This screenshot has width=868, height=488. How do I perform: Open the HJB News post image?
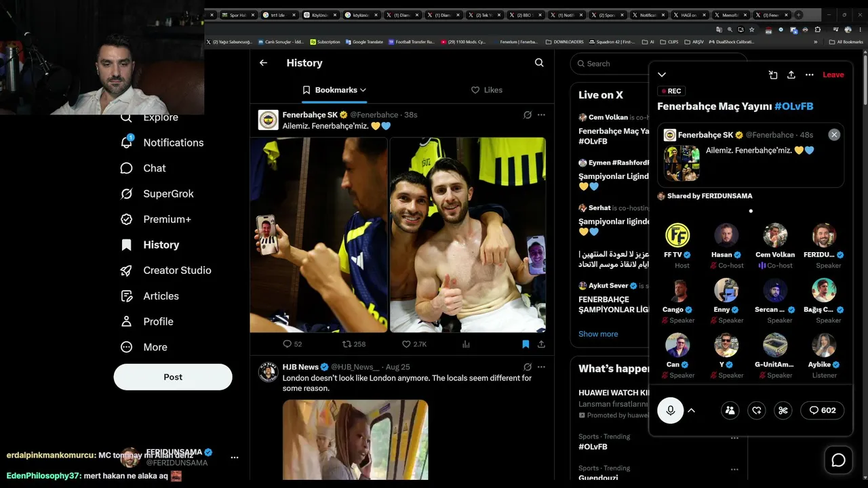tap(355, 440)
